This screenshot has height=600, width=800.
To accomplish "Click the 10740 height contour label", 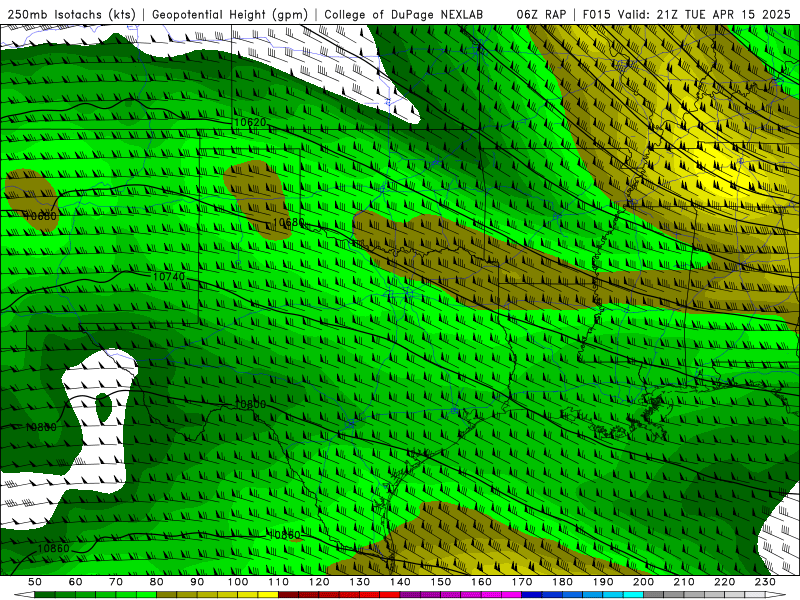I will [x=169, y=277].
